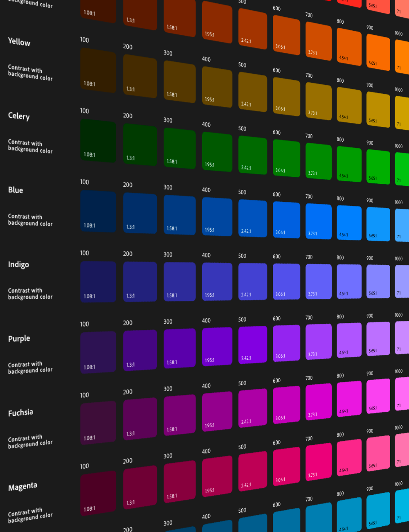Image resolution: width=409 pixels, height=532 pixels.
Task: Click the Fuchsia row heading
Action: pyautogui.click(x=20, y=413)
